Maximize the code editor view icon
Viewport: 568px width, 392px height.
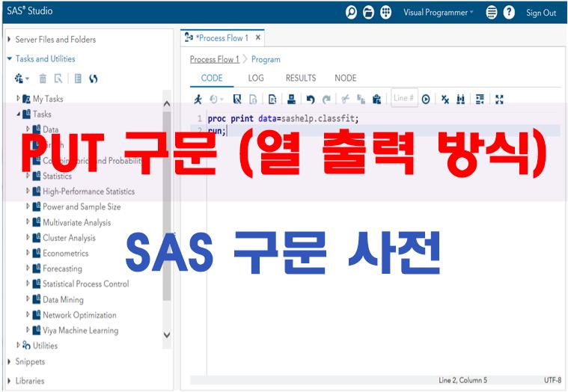point(500,99)
